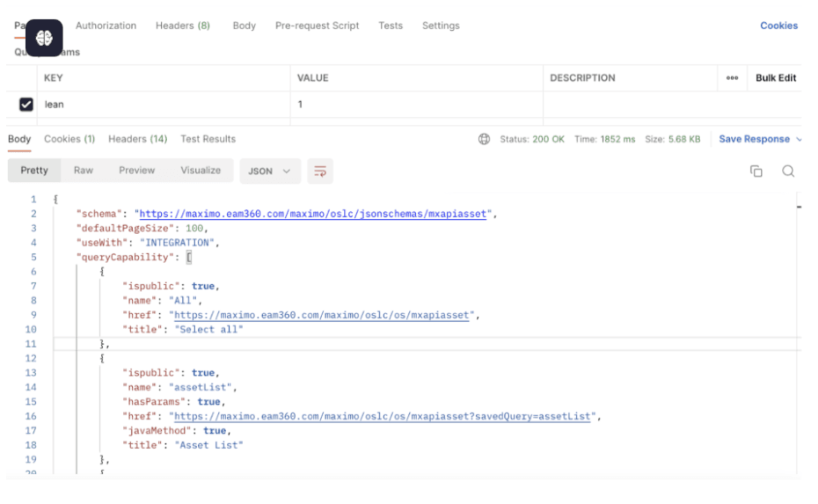Screen dimensions: 818x504
Task: Select the request Body tab
Action: [x=245, y=26]
